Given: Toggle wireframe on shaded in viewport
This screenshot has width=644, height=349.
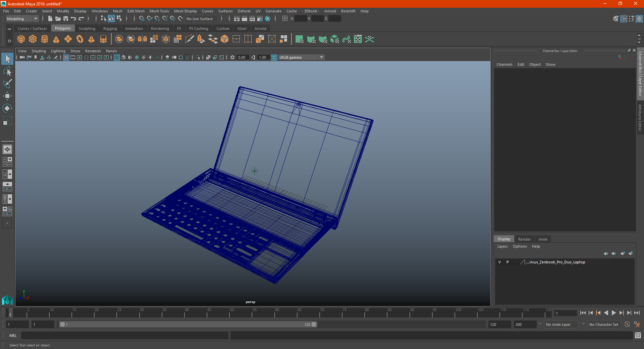Looking at the screenshot, I should [x=137, y=57].
